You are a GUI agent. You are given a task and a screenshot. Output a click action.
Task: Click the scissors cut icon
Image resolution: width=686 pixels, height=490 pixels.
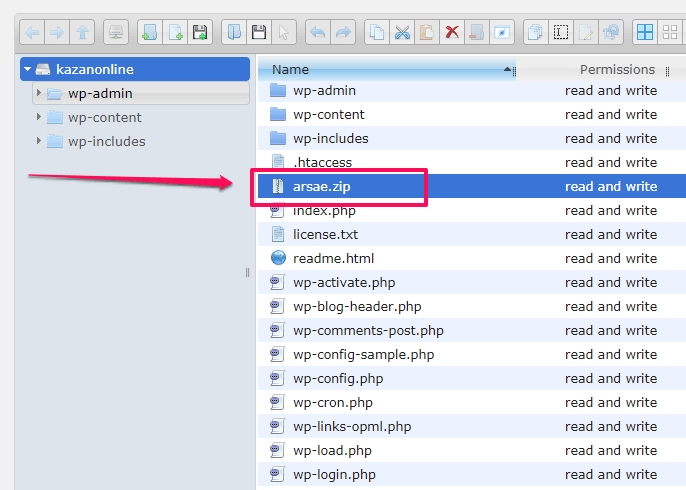click(402, 32)
